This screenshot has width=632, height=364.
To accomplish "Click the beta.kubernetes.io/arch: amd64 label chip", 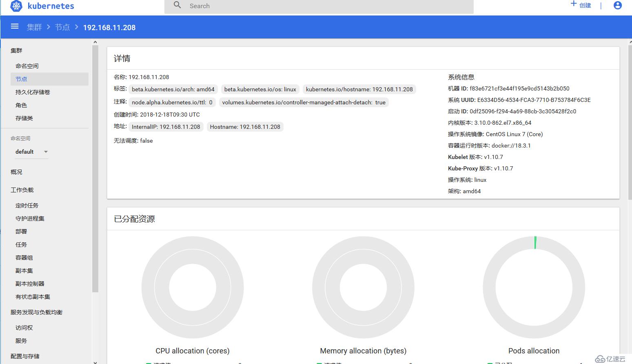I will (x=173, y=89).
